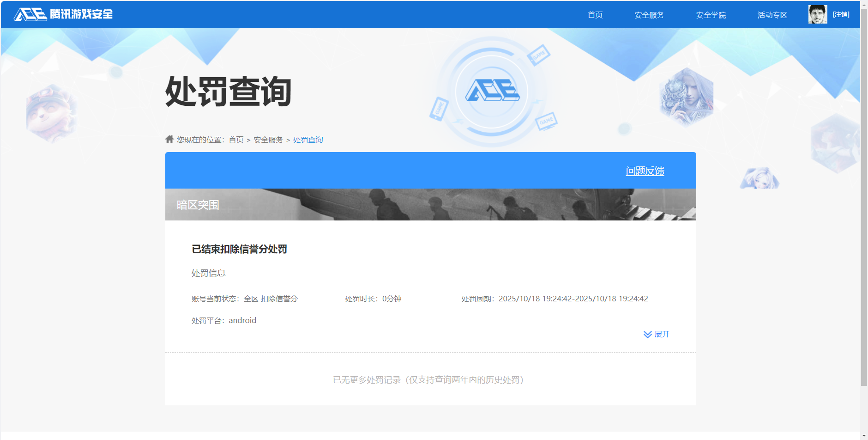Switch to the 安全学院 menu item
Image resolution: width=868 pixels, height=440 pixels.
tap(710, 14)
